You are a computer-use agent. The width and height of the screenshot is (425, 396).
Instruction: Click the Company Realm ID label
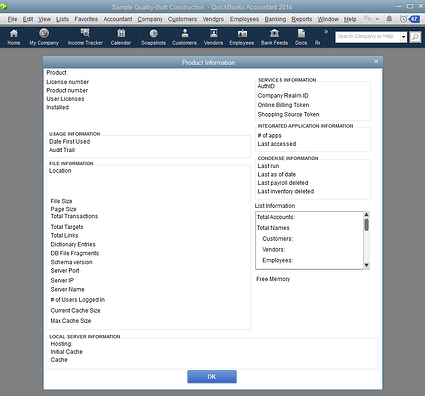pyautogui.click(x=283, y=96)
